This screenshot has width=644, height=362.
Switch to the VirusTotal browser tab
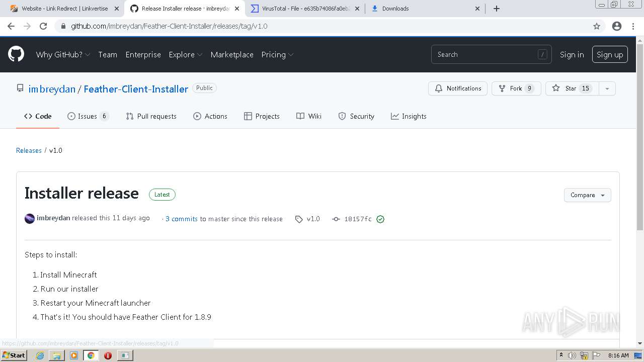point(305,9)
